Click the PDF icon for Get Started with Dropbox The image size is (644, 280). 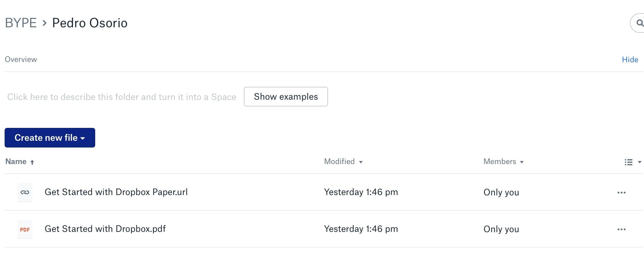(x=25, y=229)
